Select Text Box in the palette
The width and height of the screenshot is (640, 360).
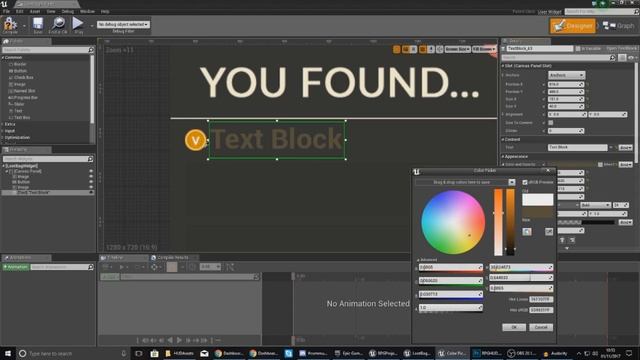(22, 118)
